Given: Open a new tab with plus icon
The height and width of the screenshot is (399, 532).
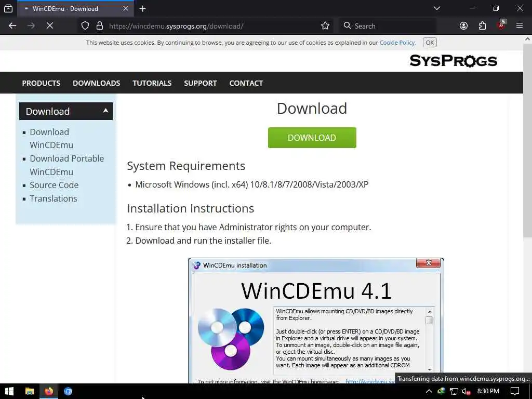Looking at the screenshot, I should coord(142,8).
